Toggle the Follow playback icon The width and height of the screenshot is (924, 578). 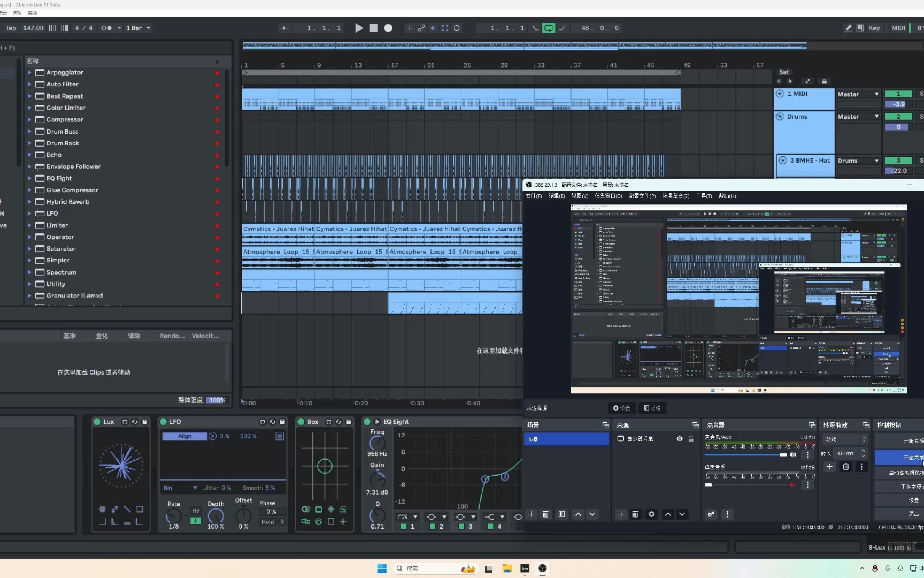(285, 28)
